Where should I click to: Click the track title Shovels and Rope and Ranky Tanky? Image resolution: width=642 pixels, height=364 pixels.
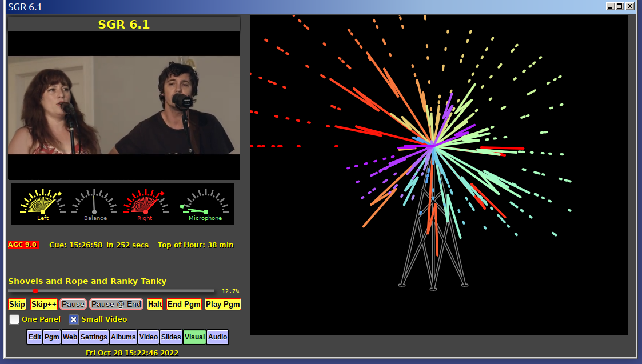coord(87,281)
